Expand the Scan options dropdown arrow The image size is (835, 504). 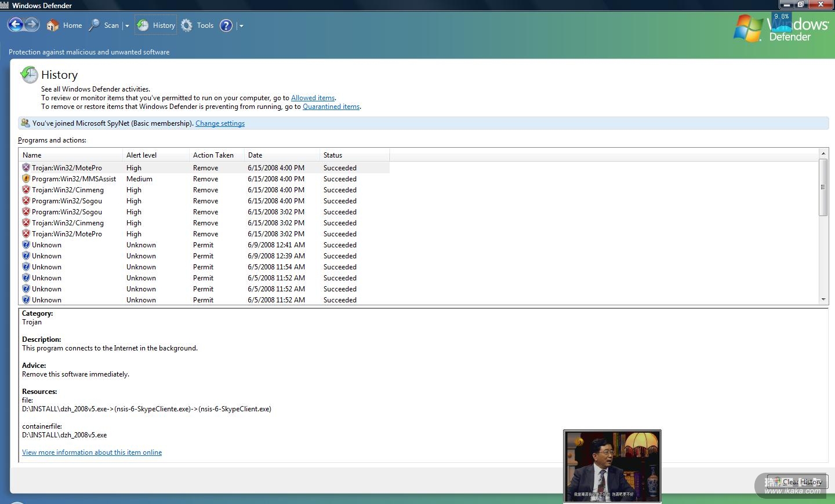[127, 26]
